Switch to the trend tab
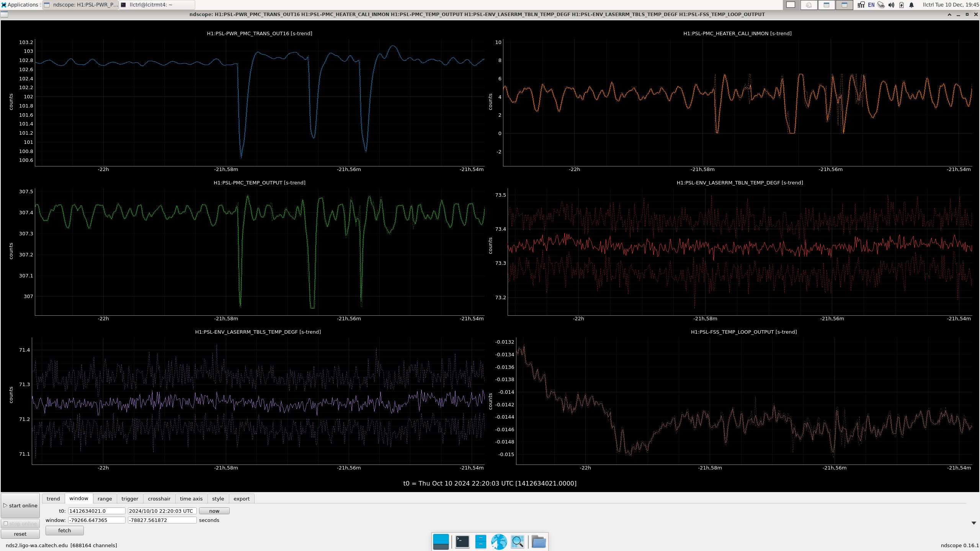The height and width of the screenshot is (551, 980). click(x=53, y=499)
